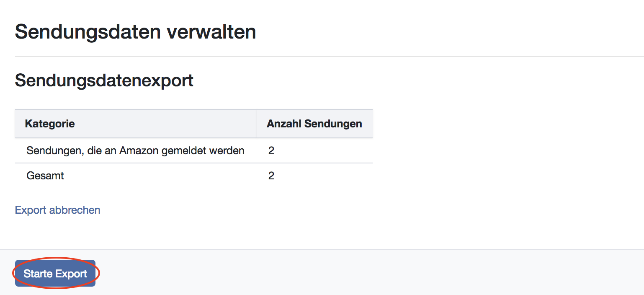The width and height of the screenshot is (644, 295).
Task: Click the Starte Export button
Action: pos(55,274)
